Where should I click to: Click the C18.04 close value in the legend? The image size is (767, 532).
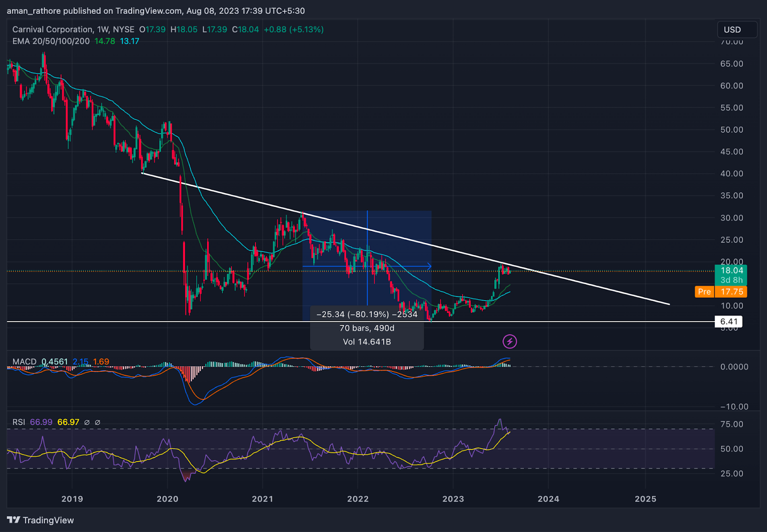(245, 30)
